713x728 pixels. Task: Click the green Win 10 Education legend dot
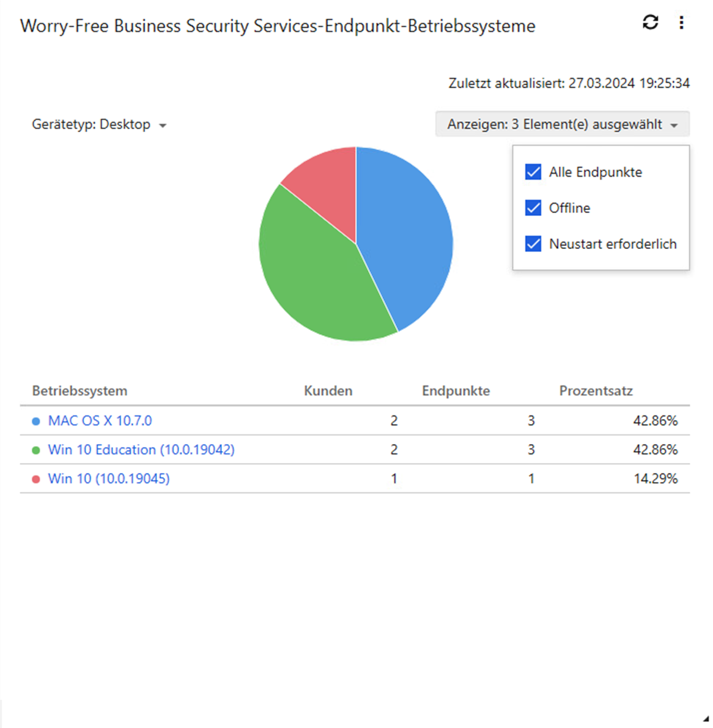(x=36, y=450)
